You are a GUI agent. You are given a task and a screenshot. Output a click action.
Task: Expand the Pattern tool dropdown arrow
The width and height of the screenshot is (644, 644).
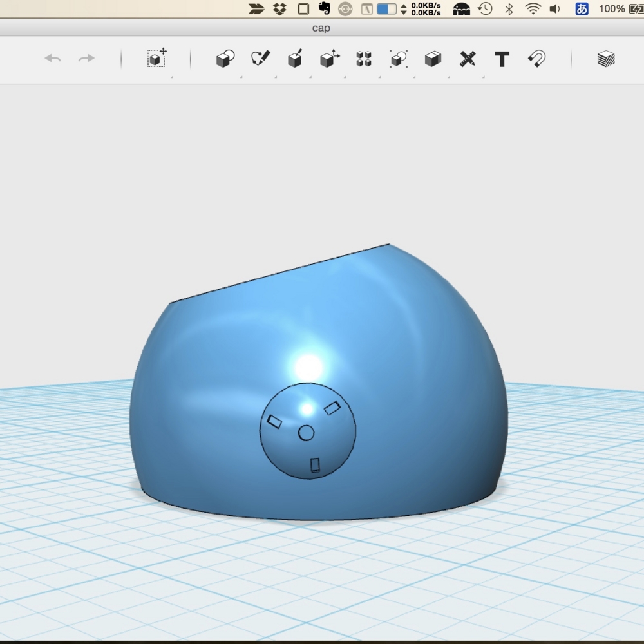pos(379,77)
